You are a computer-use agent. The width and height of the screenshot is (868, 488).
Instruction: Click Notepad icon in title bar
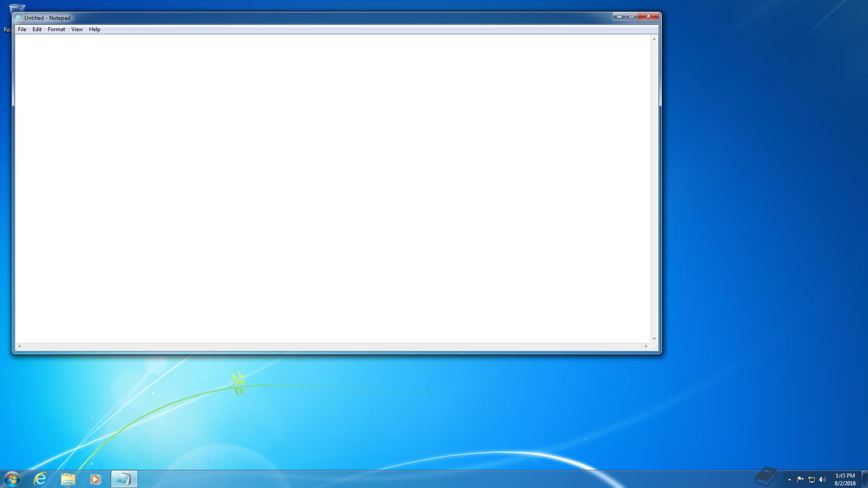[19, 18]
